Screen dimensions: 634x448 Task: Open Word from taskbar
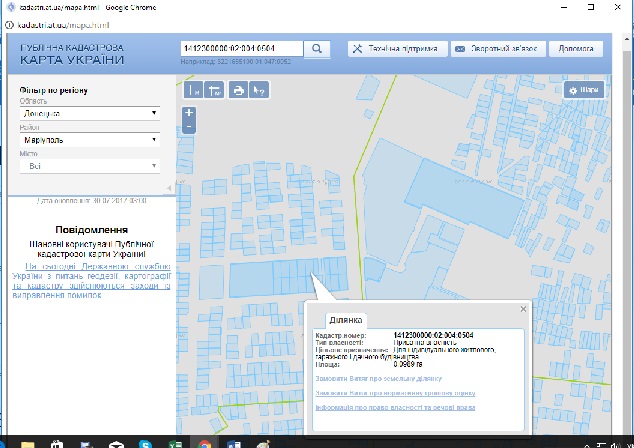point(234,444)
